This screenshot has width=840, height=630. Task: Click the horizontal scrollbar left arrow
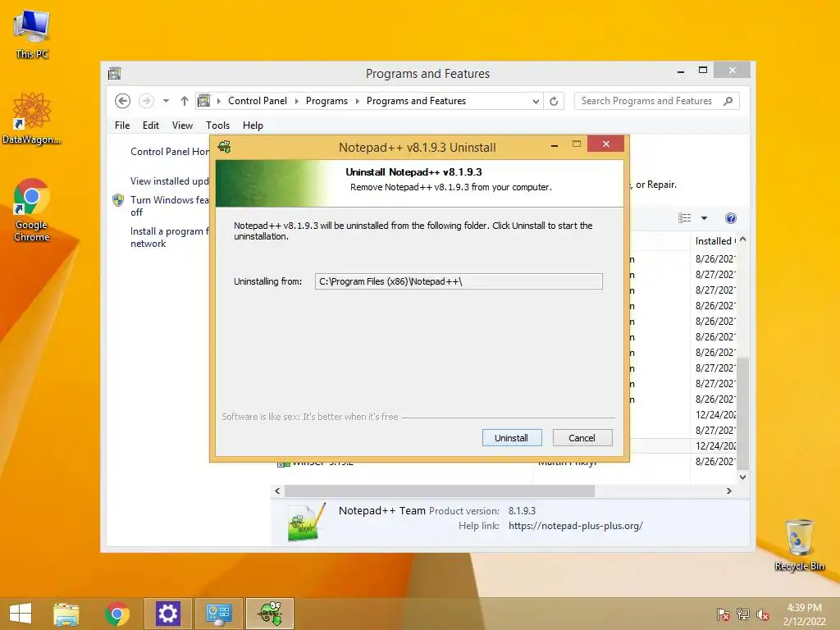[x=277, y=491]
